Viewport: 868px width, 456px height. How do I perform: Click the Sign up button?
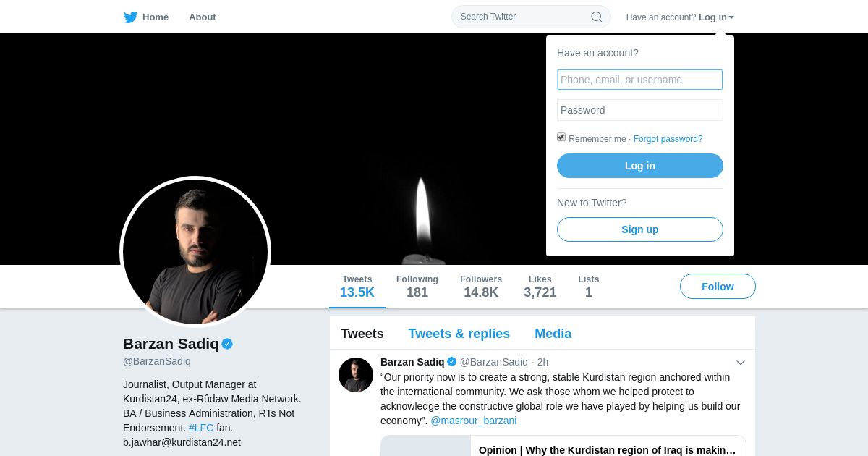pos(639,229)
